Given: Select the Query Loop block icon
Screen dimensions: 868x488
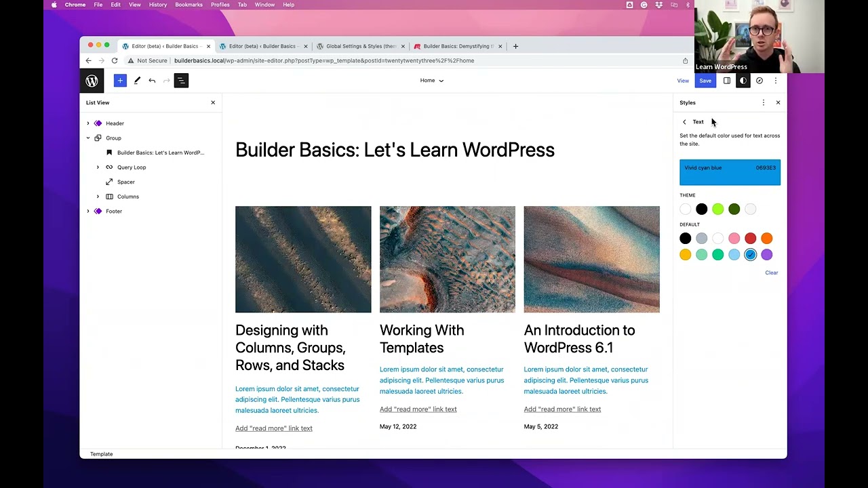Looking at the screenshot, I should (x=109, y=167).
